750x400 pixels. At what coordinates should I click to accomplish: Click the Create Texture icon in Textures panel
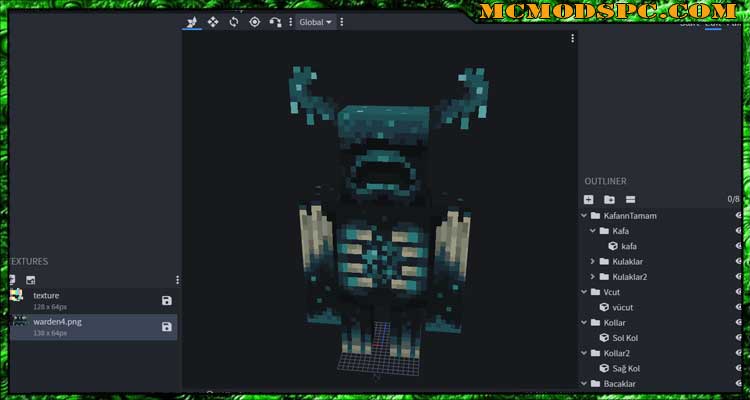[31, 280]
